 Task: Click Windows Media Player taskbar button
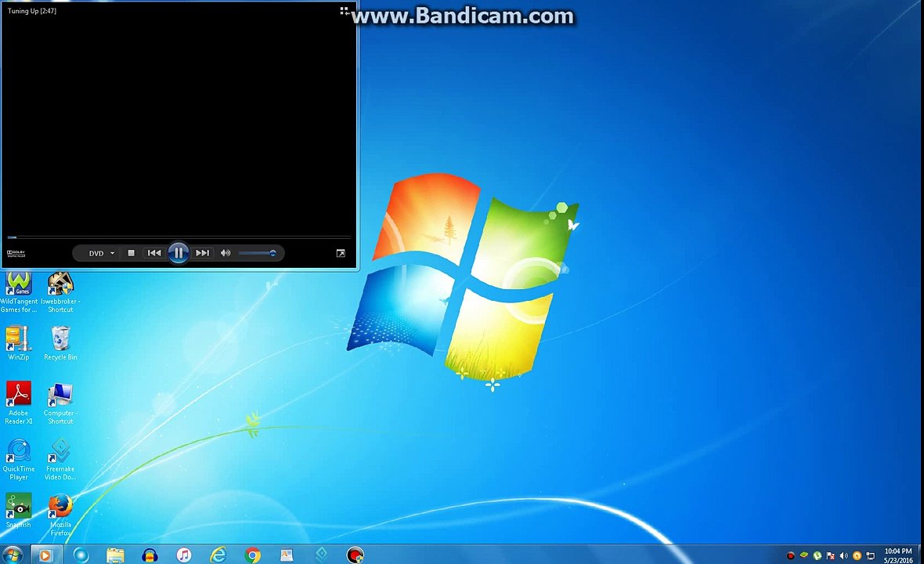point(45,555)
